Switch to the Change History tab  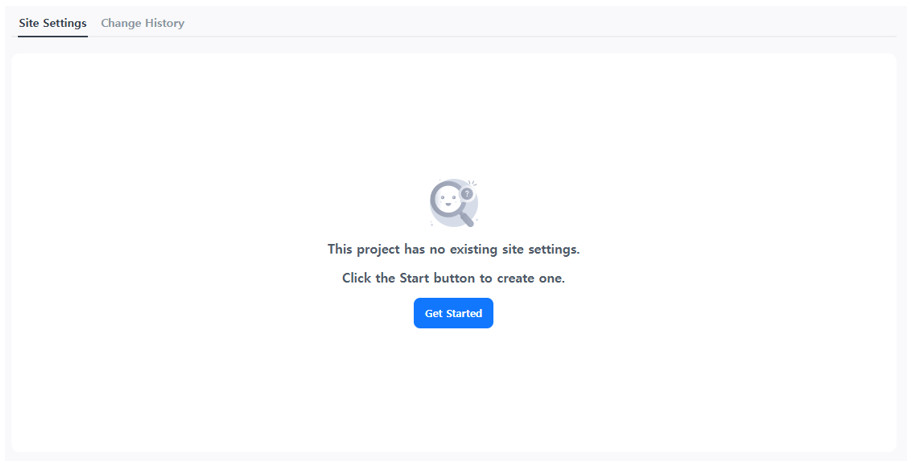pos(143,23)
